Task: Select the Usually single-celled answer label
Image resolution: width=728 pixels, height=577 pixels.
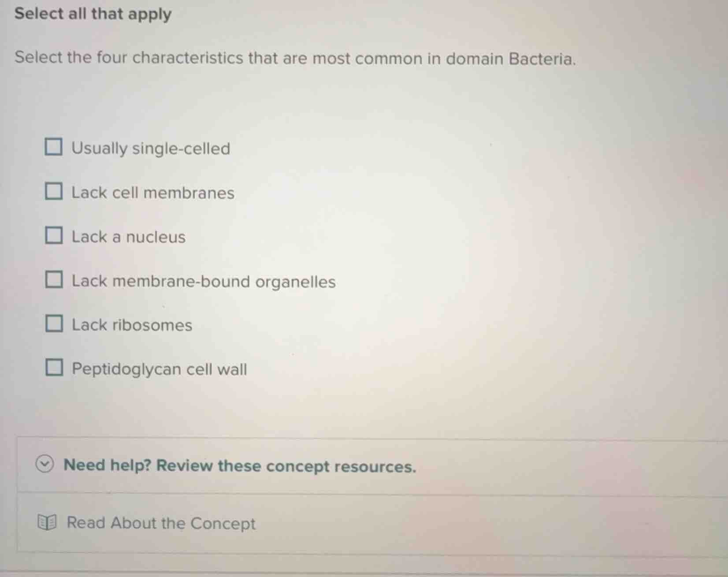Action: pos(150,148)
